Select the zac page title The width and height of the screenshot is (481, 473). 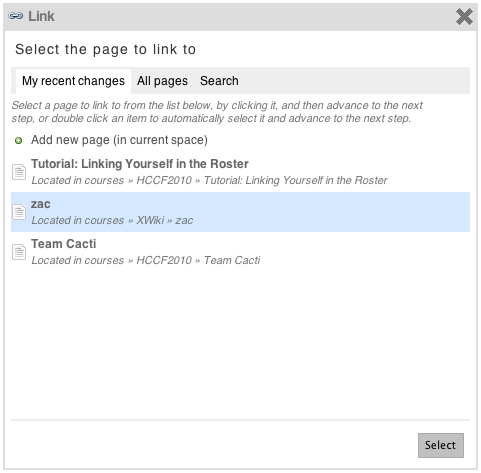pyautogui.click(x=41, y=204)
